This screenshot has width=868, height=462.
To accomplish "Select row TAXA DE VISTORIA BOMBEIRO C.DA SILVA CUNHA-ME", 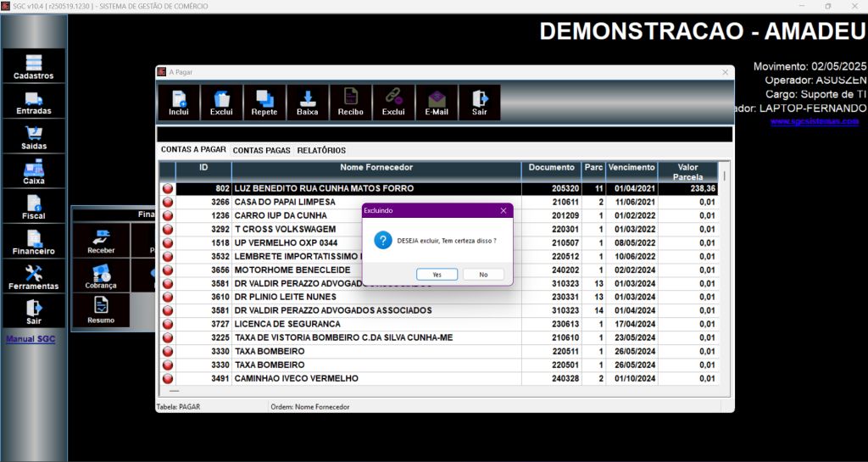I will click(439, 337).
